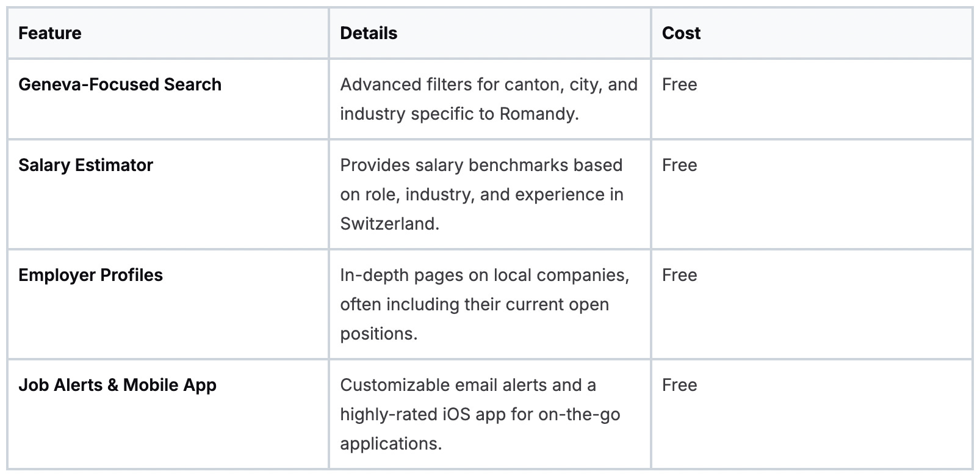Click Free cost for Employer Profiles

click(679, 275)
